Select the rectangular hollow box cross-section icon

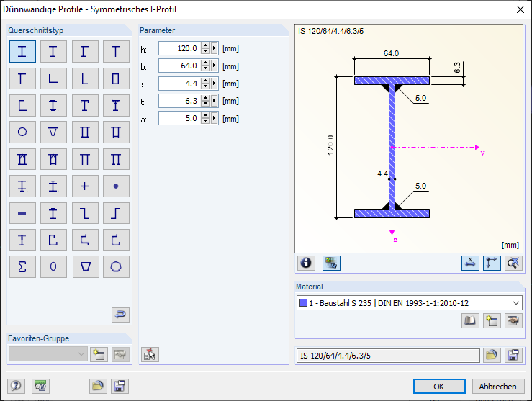[116, 78]
